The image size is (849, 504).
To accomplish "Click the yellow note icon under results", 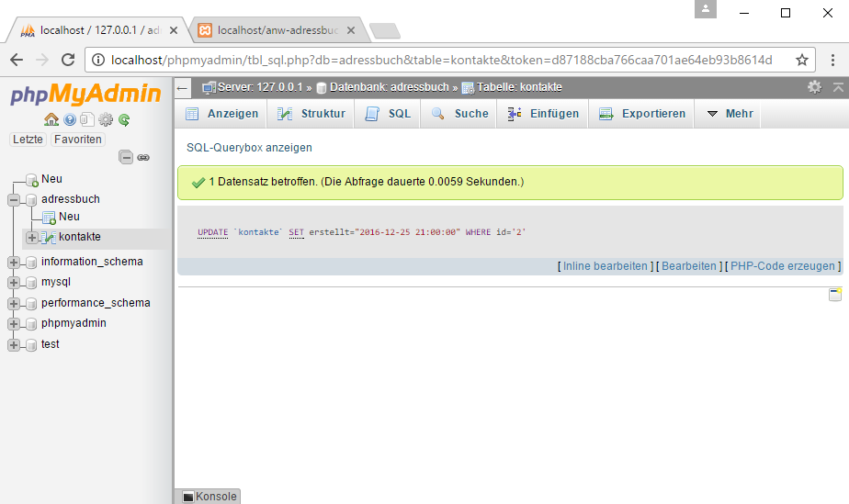I will pos(835,295).
